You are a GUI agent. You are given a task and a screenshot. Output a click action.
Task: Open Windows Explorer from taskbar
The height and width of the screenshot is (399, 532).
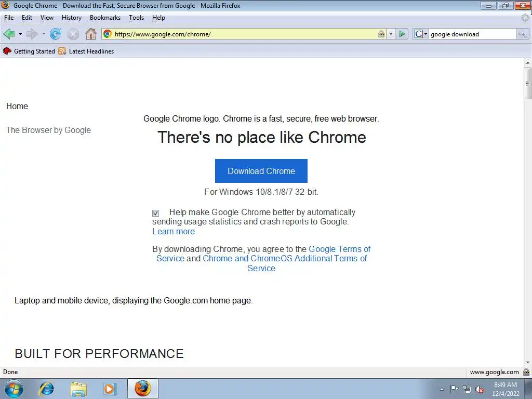[x=78, y=389]
